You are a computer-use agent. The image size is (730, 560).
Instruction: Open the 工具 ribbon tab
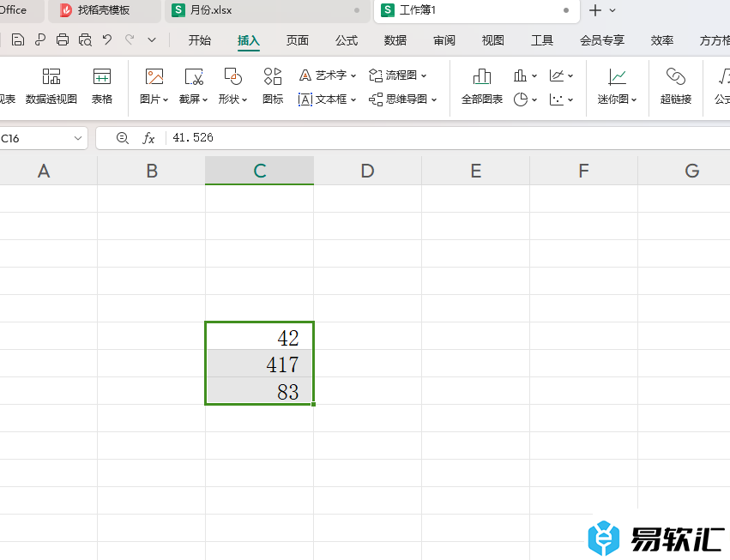542,40
